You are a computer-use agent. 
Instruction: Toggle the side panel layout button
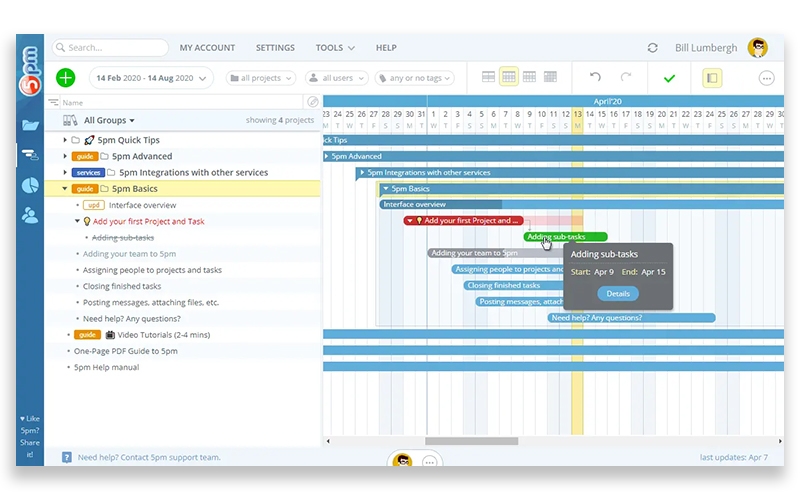[x=712, y=78]
